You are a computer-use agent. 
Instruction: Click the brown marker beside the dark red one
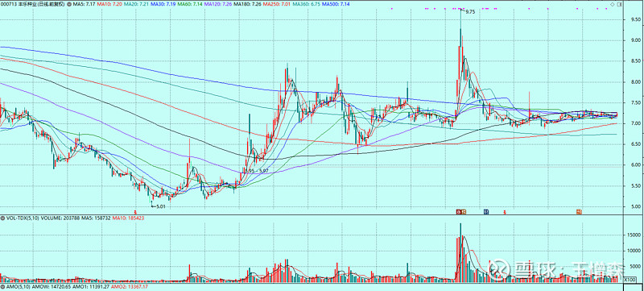tap(464, 212)
